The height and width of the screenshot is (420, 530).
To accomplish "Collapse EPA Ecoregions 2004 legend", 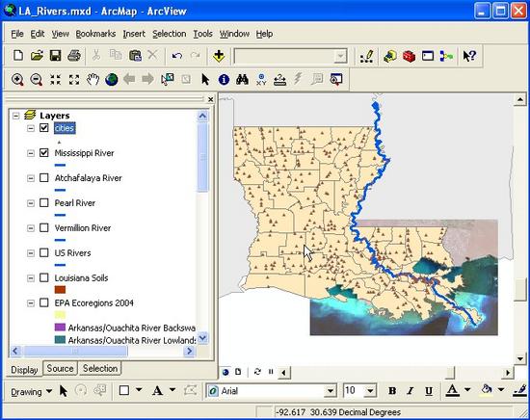I will [31, 303].
